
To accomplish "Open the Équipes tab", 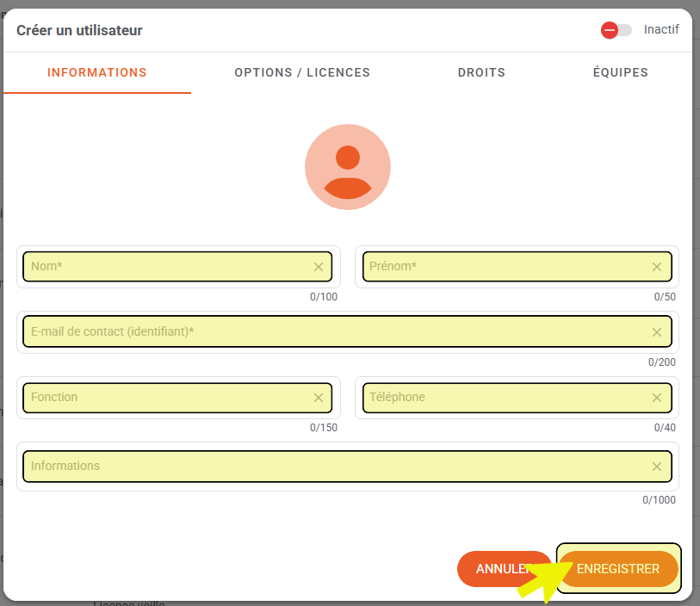I will tap(620, 72).
